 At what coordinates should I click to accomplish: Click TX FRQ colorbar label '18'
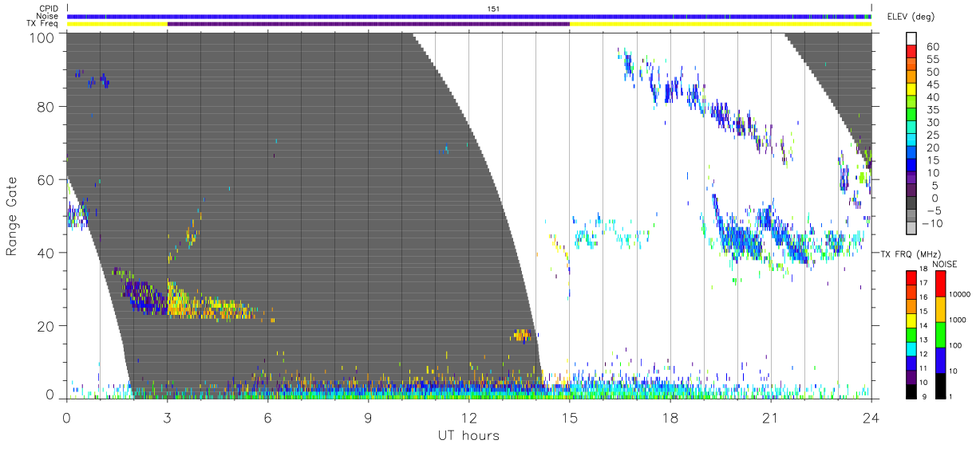point(924,270)
